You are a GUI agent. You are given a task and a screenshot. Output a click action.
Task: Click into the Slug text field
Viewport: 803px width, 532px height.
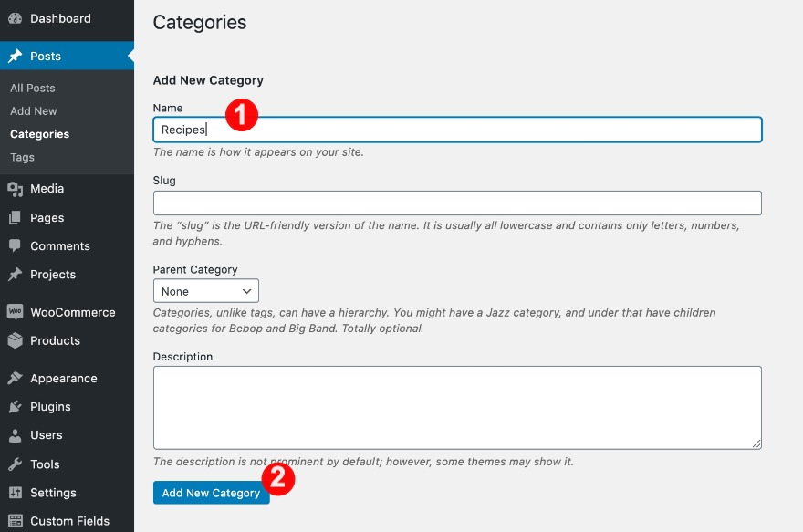point(457,203)
